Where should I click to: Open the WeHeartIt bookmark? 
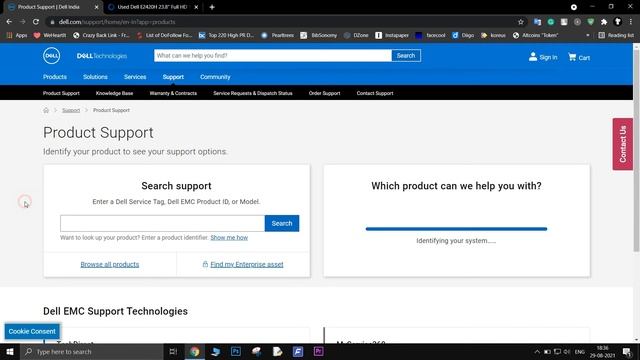(50, 36)
